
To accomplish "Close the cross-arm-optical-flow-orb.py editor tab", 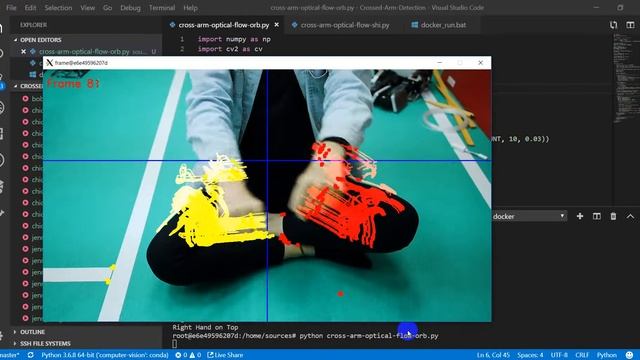I will (x=276, y=25).
